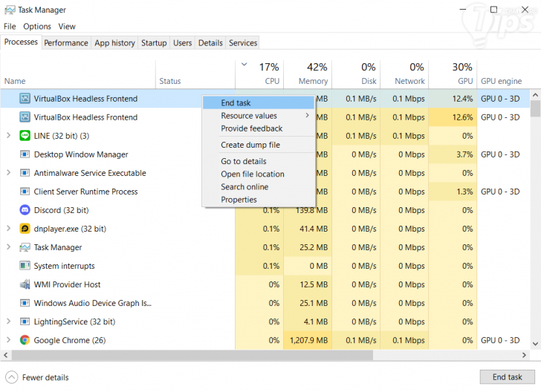
Task: Switch to the Performance tab
Action: coord(66,43)
